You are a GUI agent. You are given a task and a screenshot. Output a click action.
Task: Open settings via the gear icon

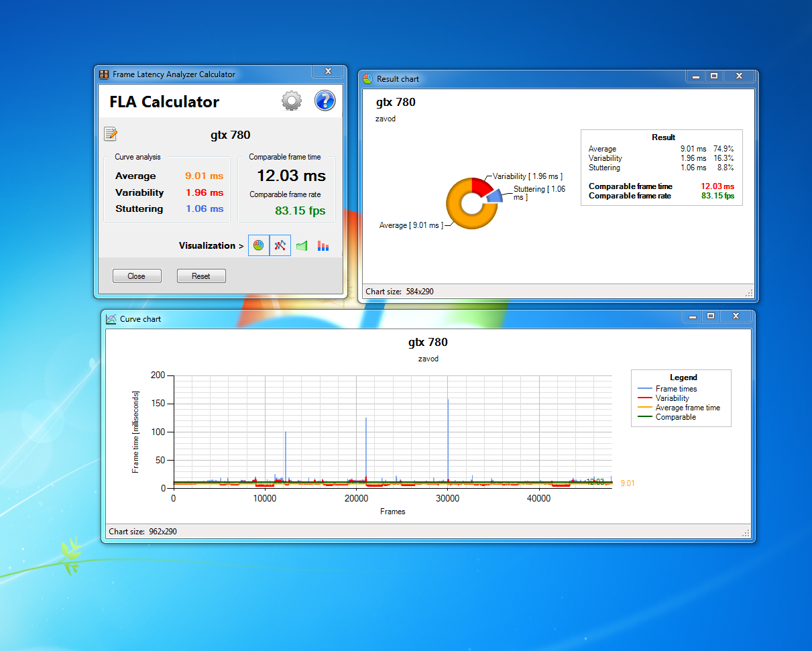click(x=292, y=101)
